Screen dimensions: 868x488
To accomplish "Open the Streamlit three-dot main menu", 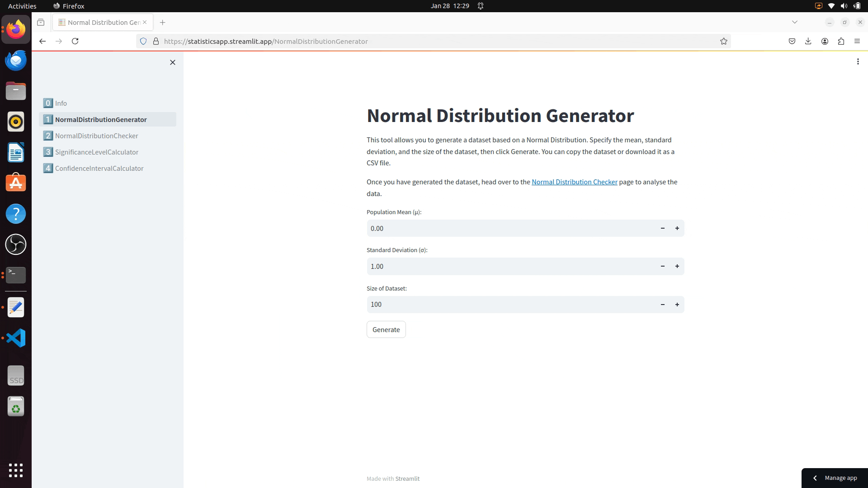I will click(858, 61).
